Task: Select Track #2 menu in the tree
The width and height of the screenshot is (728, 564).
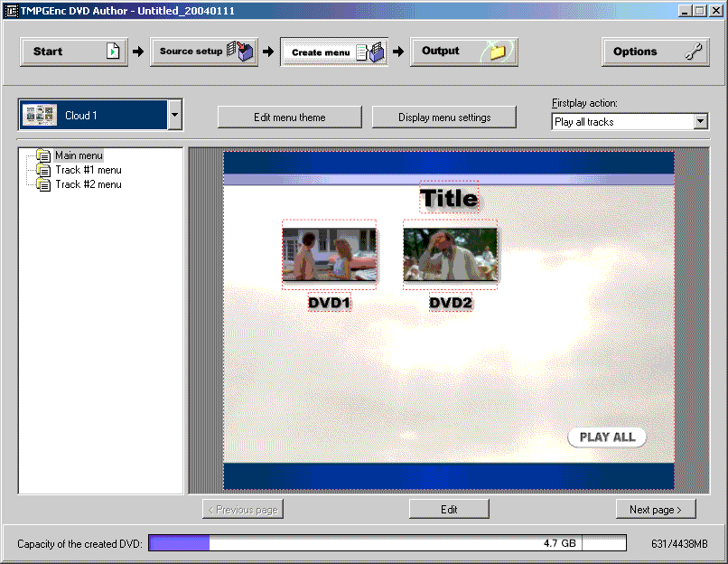Action: [x=89, y=184]
